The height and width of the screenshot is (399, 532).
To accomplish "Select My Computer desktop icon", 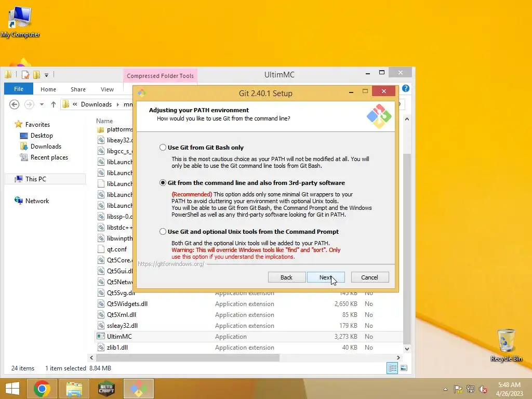I will click(20, 21).
